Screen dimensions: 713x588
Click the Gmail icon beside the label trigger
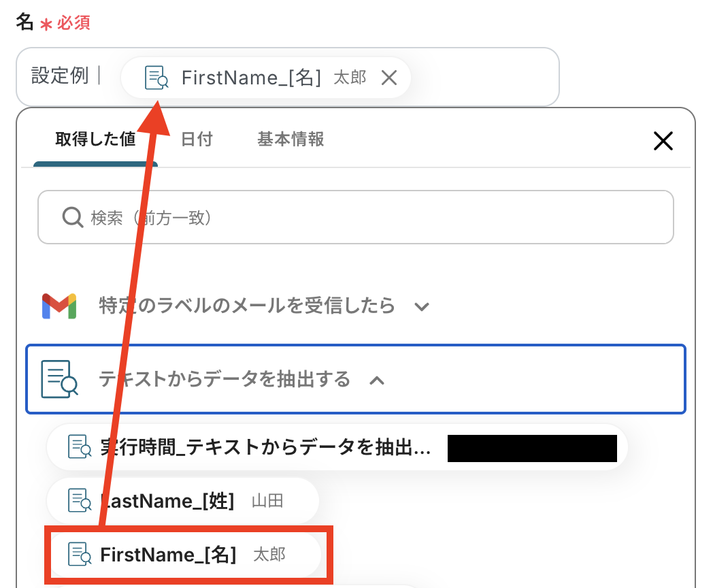click(59, 306)
